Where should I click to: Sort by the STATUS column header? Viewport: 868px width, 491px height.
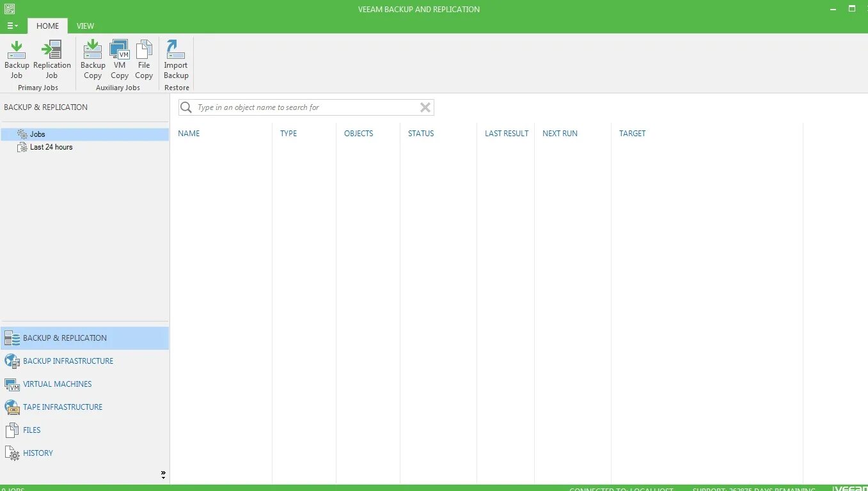[421, 134]
